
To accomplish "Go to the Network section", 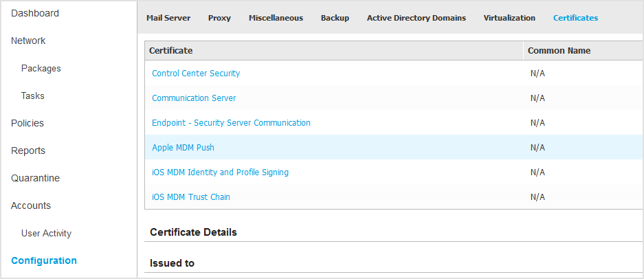I will coord(28,41).
